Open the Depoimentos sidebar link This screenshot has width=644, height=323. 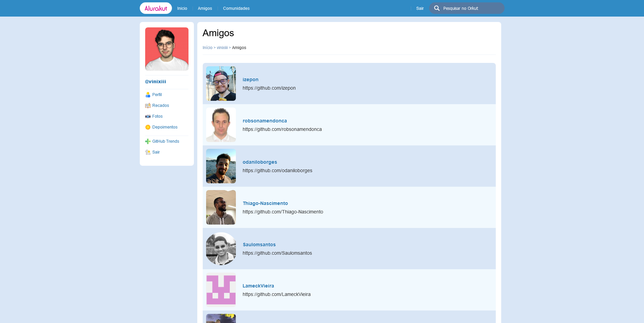click(x=165, y=127)
